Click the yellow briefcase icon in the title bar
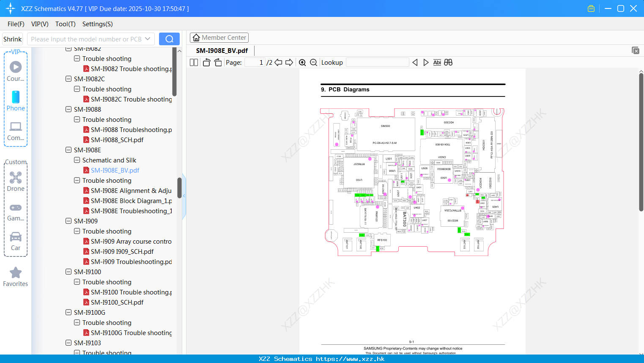This screenshot has width=644, height=363. tap(591, 8)
